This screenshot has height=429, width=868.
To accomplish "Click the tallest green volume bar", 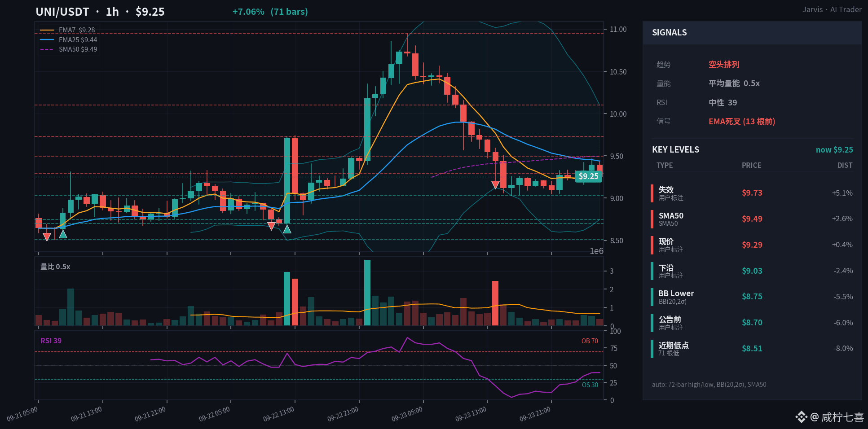I will (367, 293).
